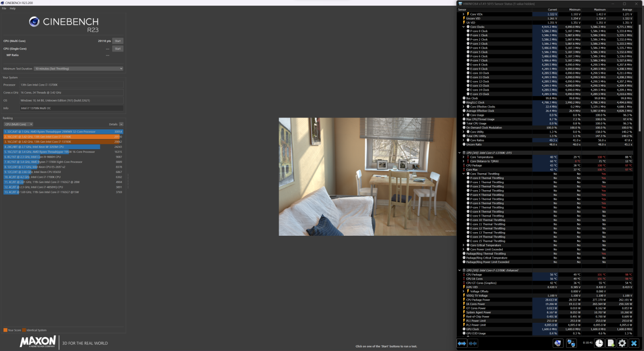Click lightning icon beside PL1 Power Limit
This screenshot has height=351, width=644.
(x=464, y=321)
